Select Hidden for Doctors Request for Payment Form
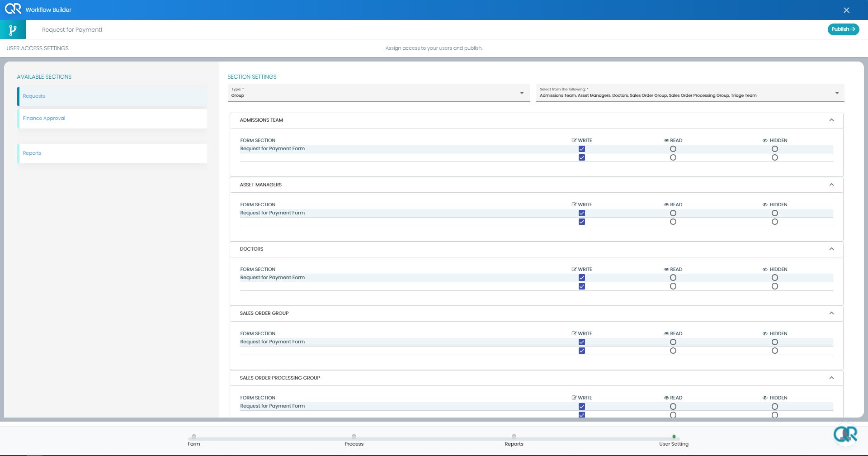The image size is (868, 456). [x=775, y=278]
